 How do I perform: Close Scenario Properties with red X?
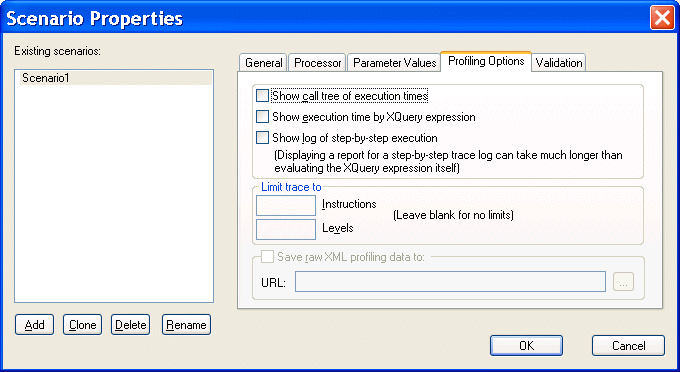click(662, 19)
